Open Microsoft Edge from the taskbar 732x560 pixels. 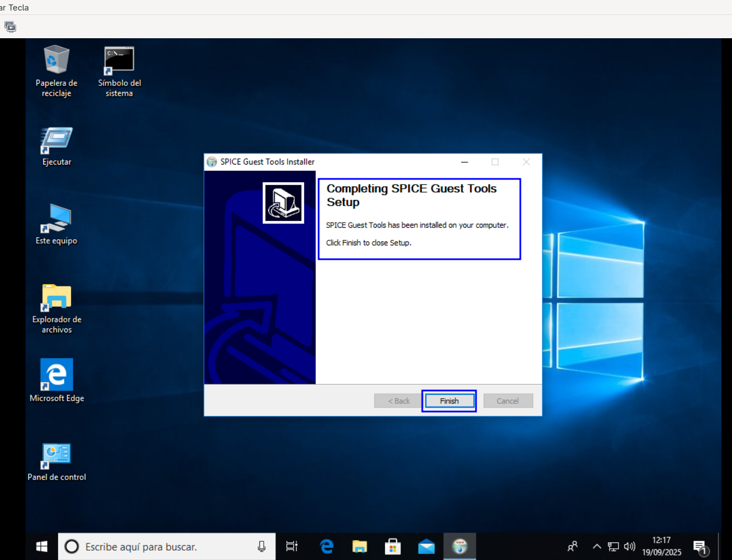[327, 547]
